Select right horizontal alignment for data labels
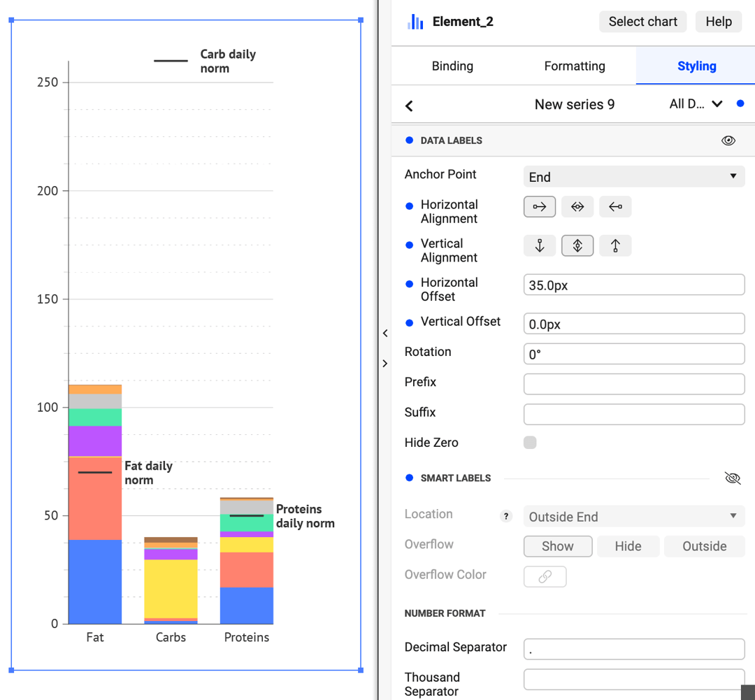 (x=539, y=206)
